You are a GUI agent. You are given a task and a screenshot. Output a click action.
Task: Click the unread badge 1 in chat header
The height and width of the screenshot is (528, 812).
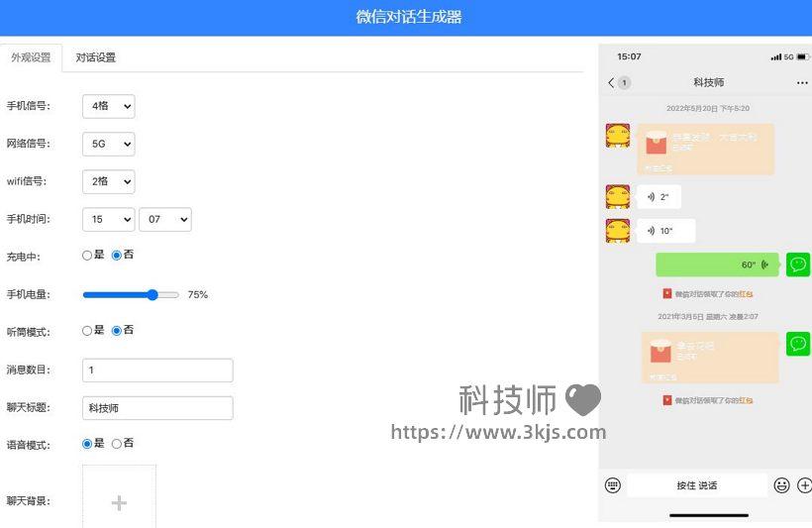[625, 83]
